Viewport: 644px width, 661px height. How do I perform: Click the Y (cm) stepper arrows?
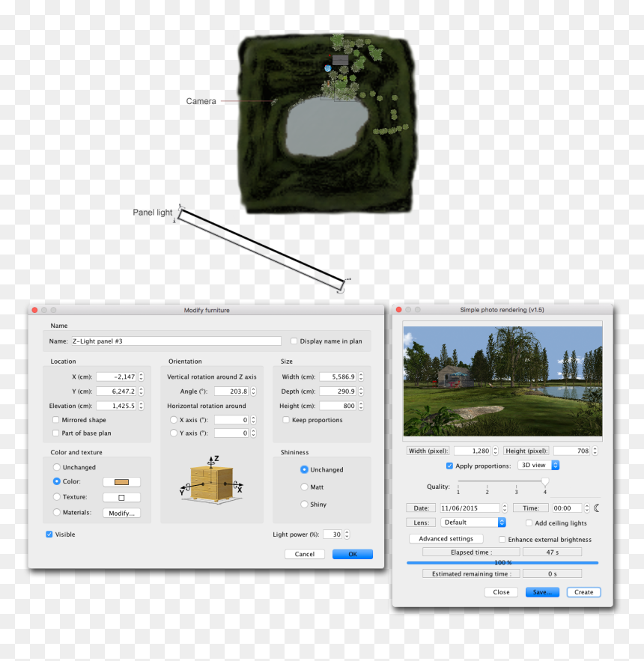click(x=141, y=392)
